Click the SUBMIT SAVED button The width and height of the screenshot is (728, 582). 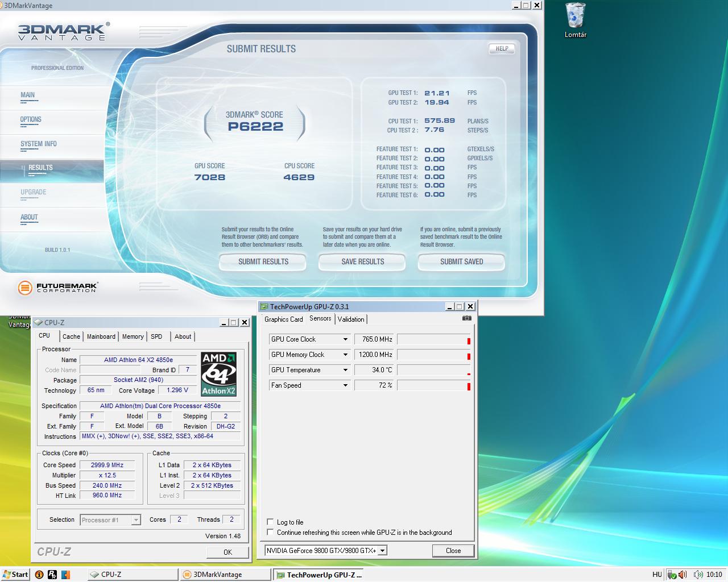coord(461,261)
